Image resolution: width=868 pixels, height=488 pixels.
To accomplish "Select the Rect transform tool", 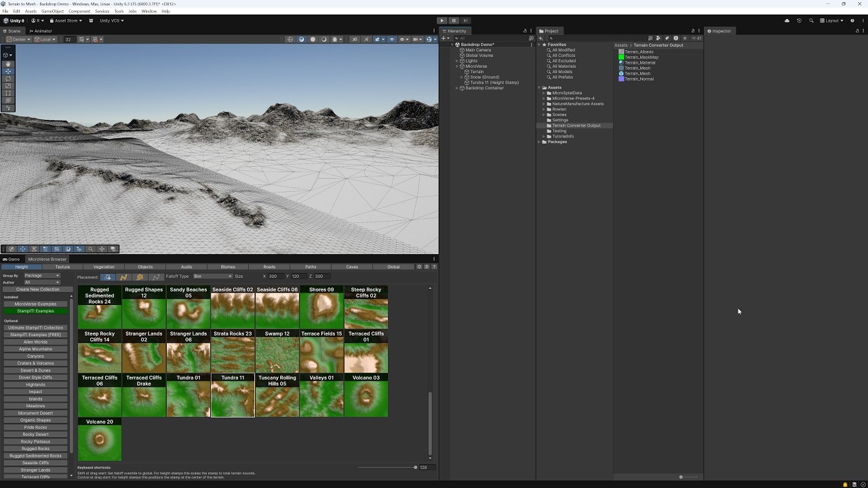I will 8,94.
